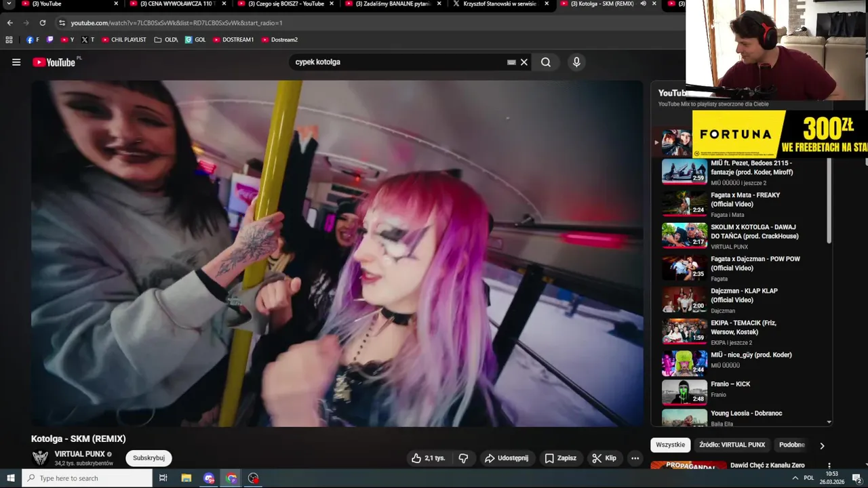The height and width of the screenshot is (488, 868).
Task: Open the three-dot more actions menu
Action: [635, 458]
